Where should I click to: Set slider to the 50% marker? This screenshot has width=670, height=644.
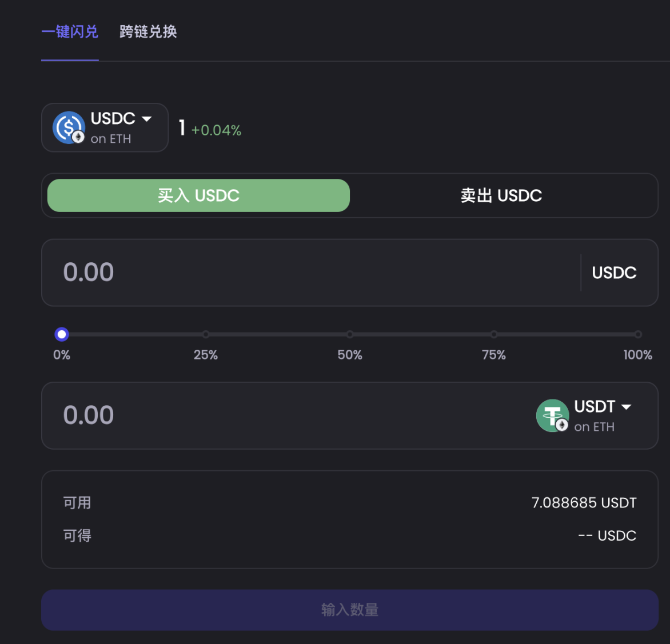point(350,334)
